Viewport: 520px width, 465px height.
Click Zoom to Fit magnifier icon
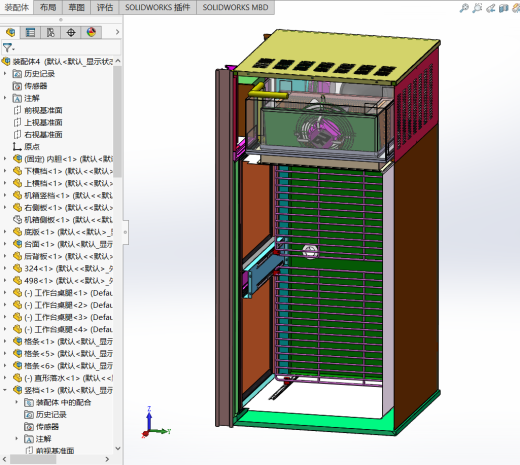(x=464, y=8)
